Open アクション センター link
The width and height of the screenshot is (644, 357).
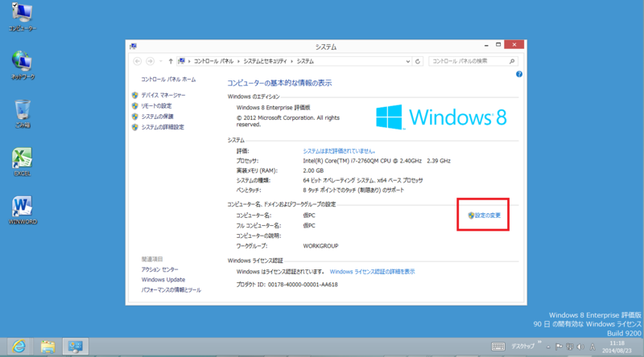159,269
